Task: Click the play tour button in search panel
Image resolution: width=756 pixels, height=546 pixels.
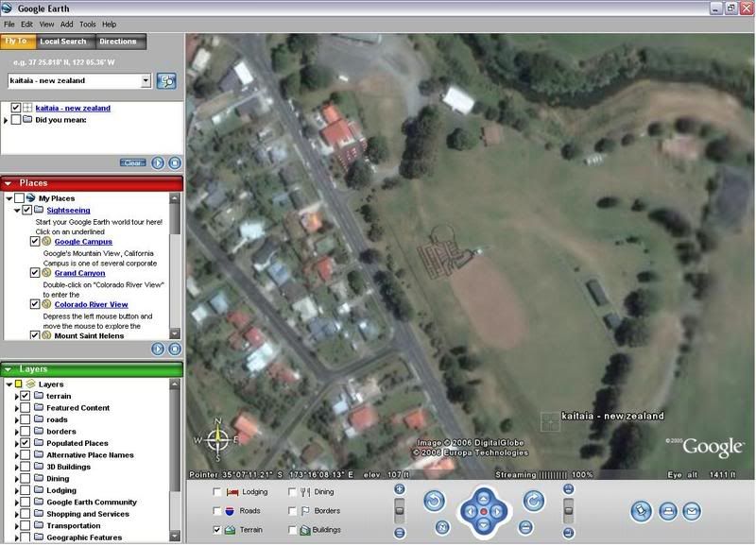Action: [x=158, y=162]
